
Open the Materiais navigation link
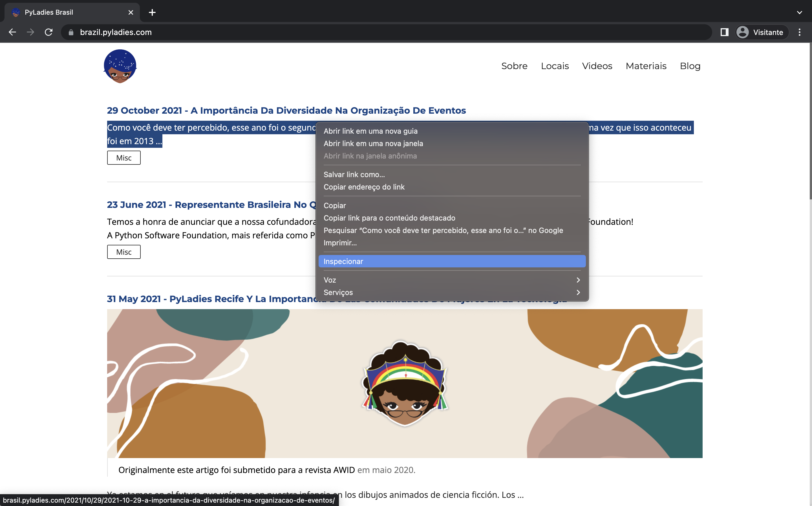coord(646,66)
